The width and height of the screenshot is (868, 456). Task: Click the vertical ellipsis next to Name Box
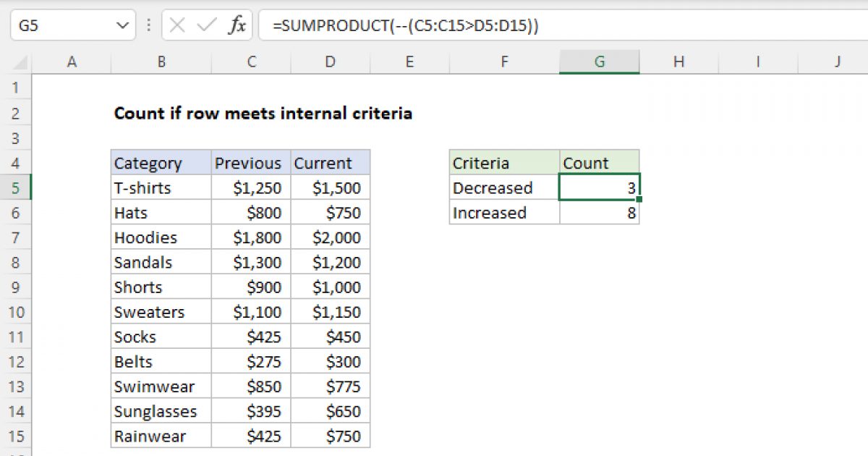pos(148,25)
